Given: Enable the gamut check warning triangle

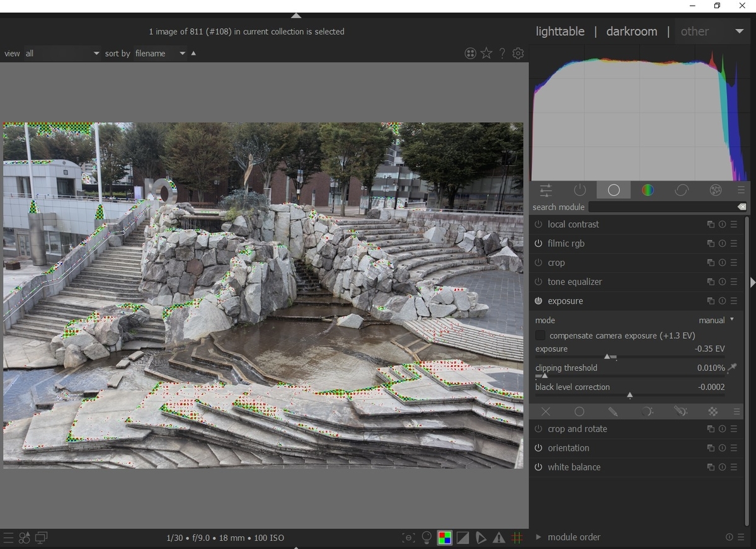Looking at the screenshot, I should [x=499, y=538].
